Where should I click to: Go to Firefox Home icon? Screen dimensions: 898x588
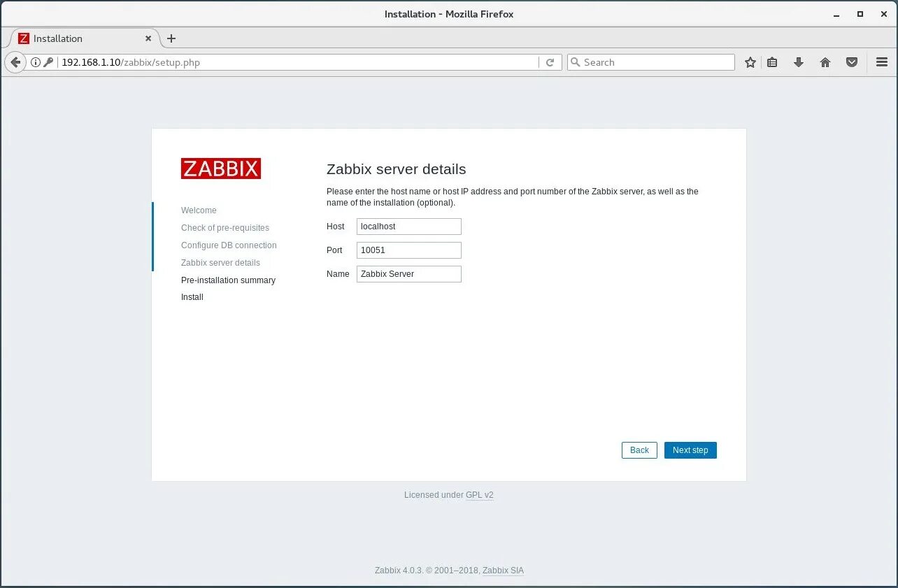[825, 62]
